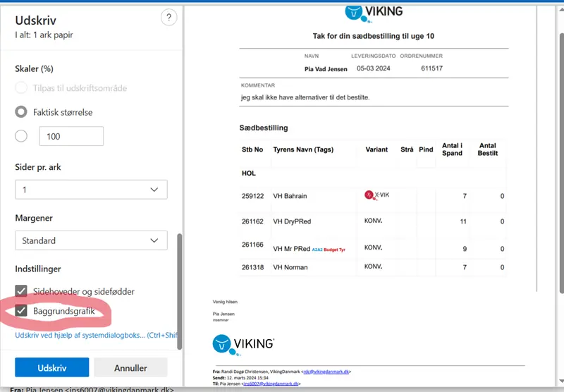
Task: Click the ins6007@vikingdanmark.dk email link
Action: tap(271, 384)
